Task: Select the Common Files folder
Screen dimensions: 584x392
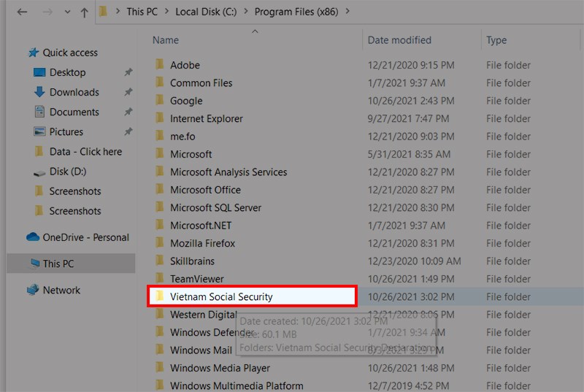Action: (x=201, y=82)
